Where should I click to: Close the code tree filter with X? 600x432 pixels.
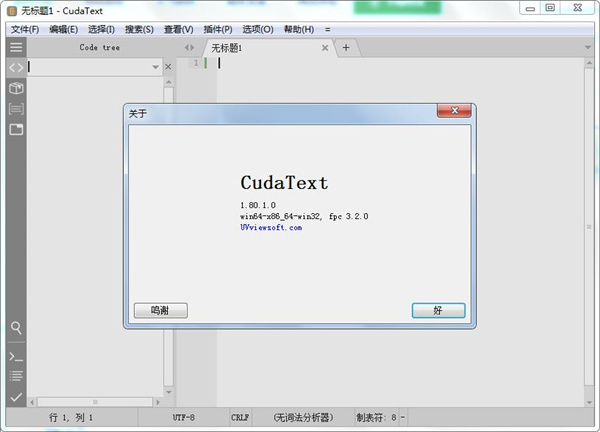[x=168, y=67]
